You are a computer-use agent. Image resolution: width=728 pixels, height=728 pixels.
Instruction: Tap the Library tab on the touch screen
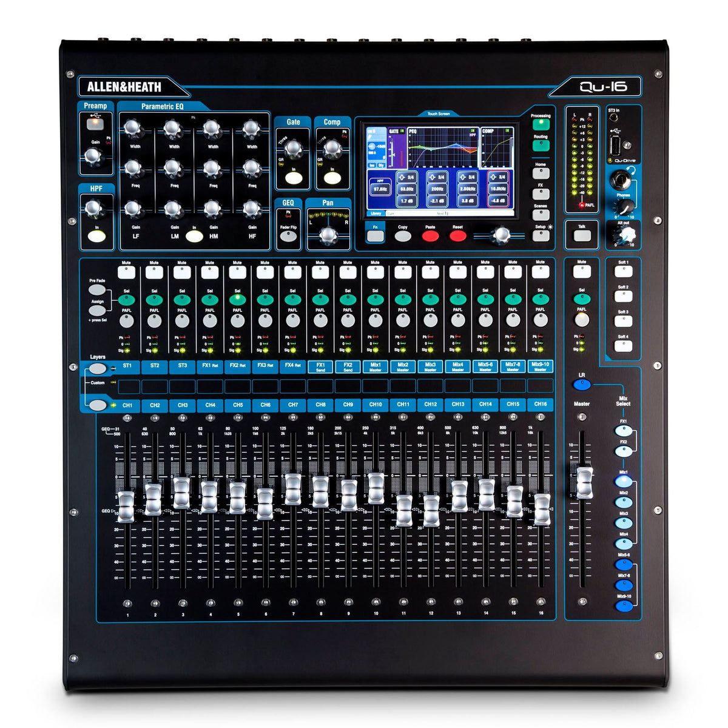point(375,214)
